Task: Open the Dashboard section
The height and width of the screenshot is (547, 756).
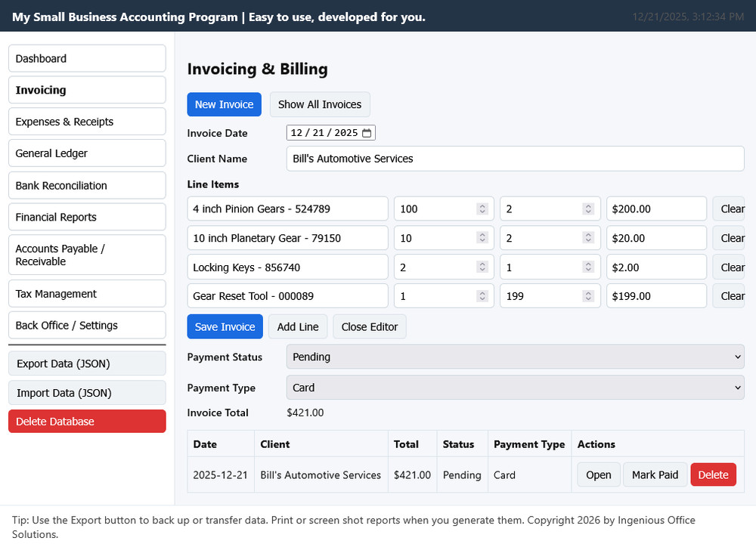Action: (87, 59)
